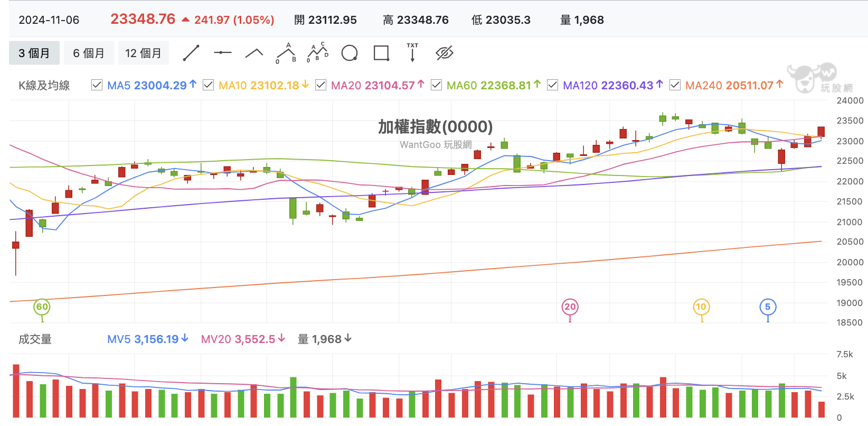Click the 18500 price axis label
The height and width of the screenshot is (426, 868).
[850, 322]
